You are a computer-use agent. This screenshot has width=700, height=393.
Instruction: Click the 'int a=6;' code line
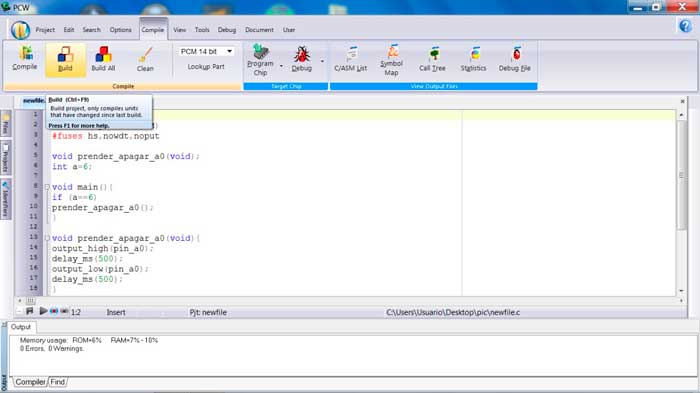(x=72, y=167)
